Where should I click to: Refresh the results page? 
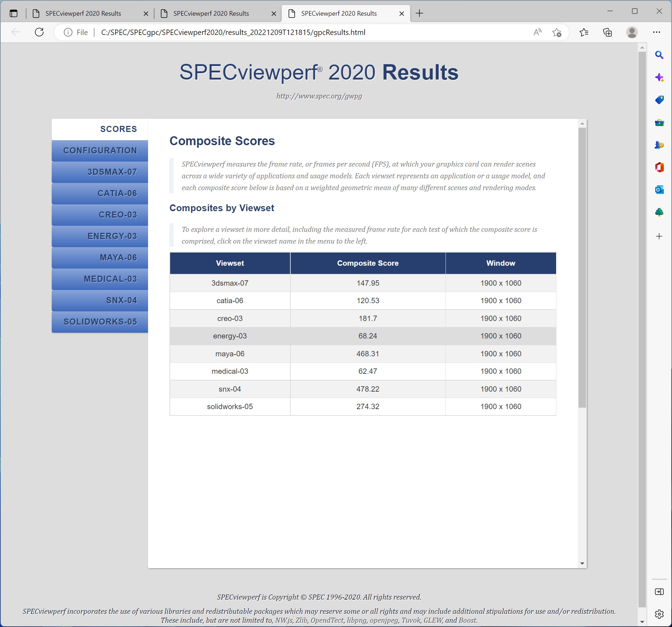pos(39,32)
